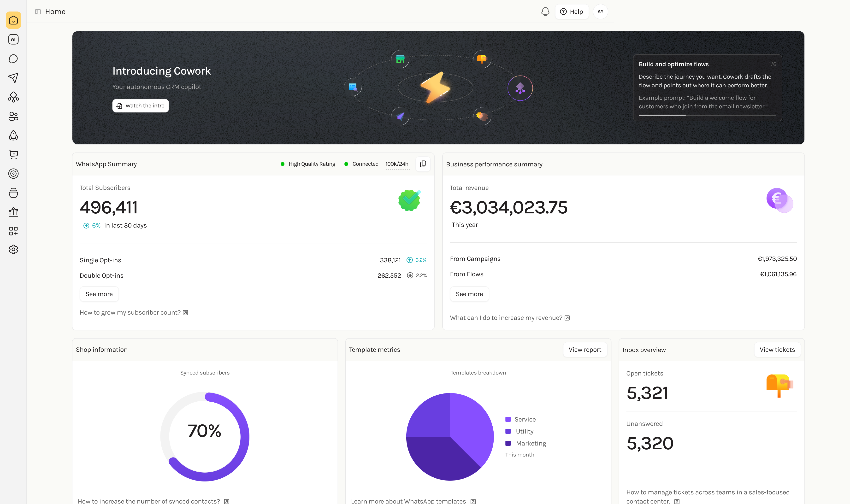Open settings gear in sidebar
Image resolution: width=850 pixels, height=504 pixels.
click(13, 249)
